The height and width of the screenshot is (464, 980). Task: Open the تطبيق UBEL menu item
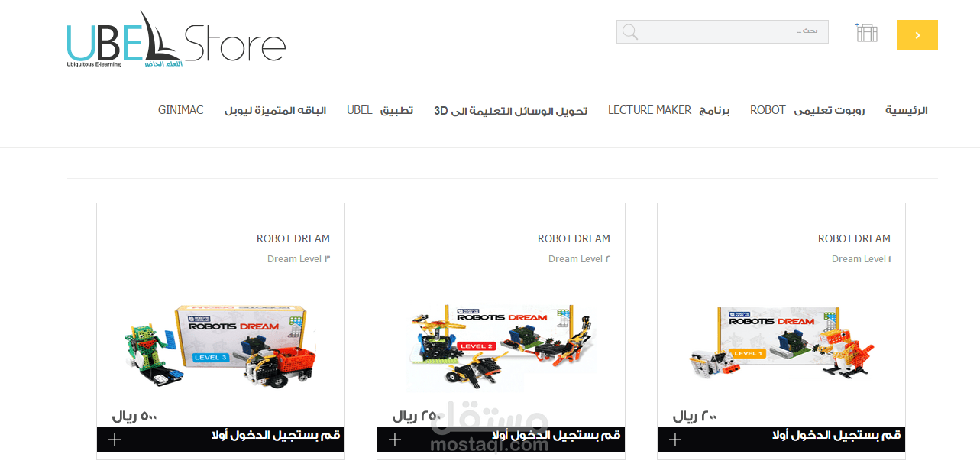(x=380, y=110)
